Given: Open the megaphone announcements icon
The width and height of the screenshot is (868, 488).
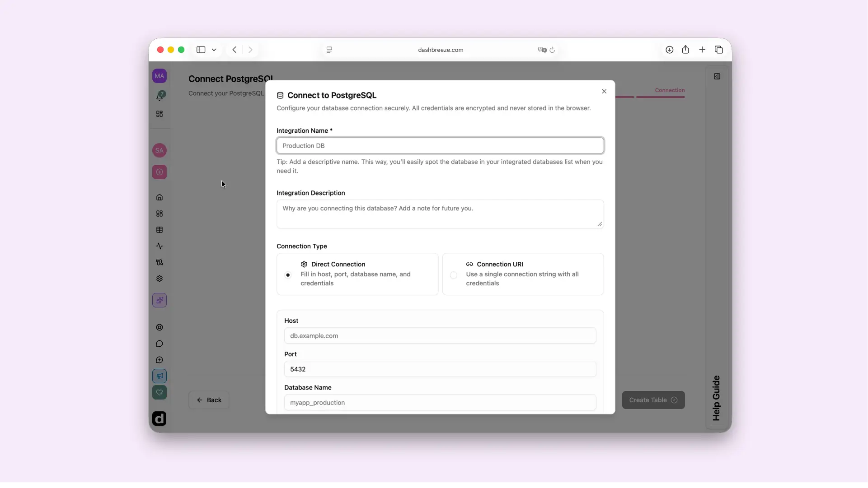Looking at the screenshot, I should point(160,376).
